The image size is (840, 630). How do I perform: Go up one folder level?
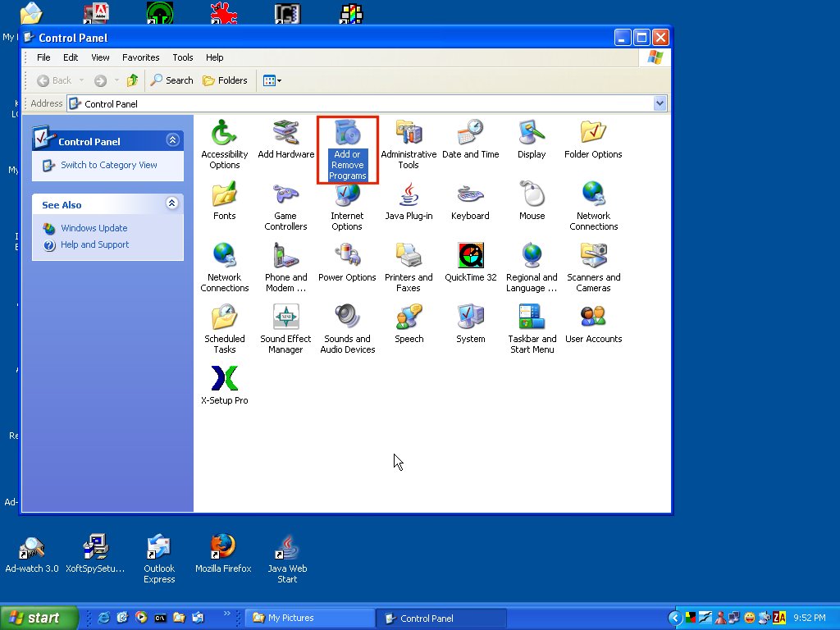132,80
